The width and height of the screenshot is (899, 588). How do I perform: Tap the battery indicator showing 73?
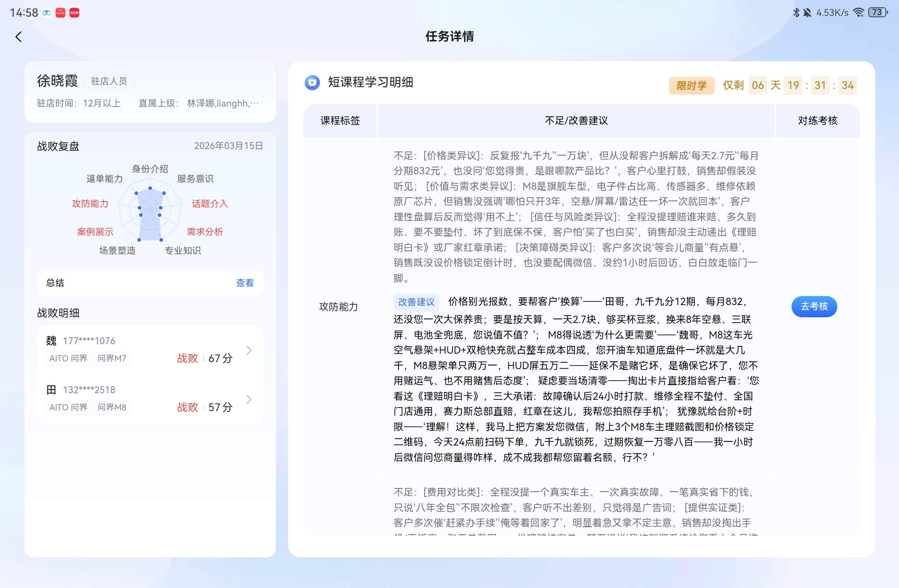(877, 13)
